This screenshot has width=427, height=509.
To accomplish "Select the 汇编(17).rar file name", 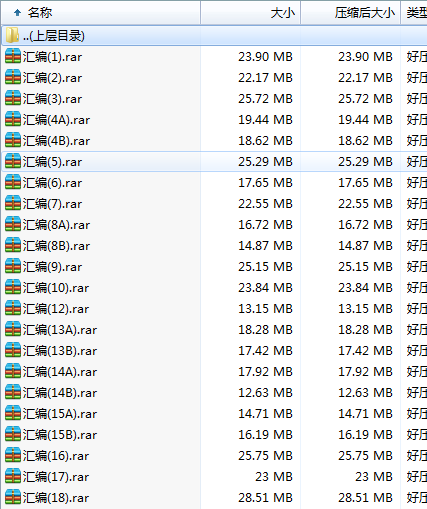I will point(56,477).
